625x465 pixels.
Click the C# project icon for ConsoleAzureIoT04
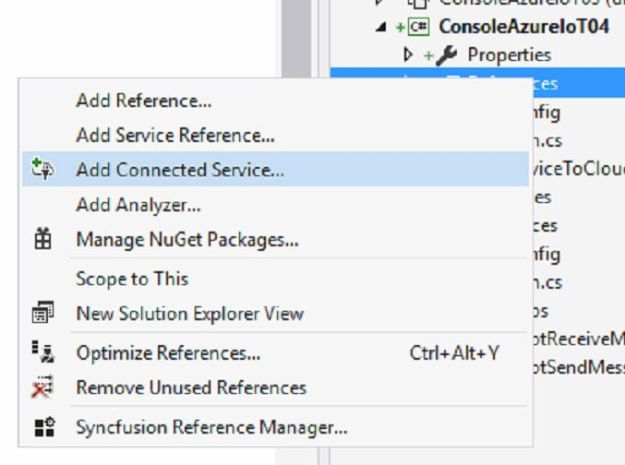point(420,27)
